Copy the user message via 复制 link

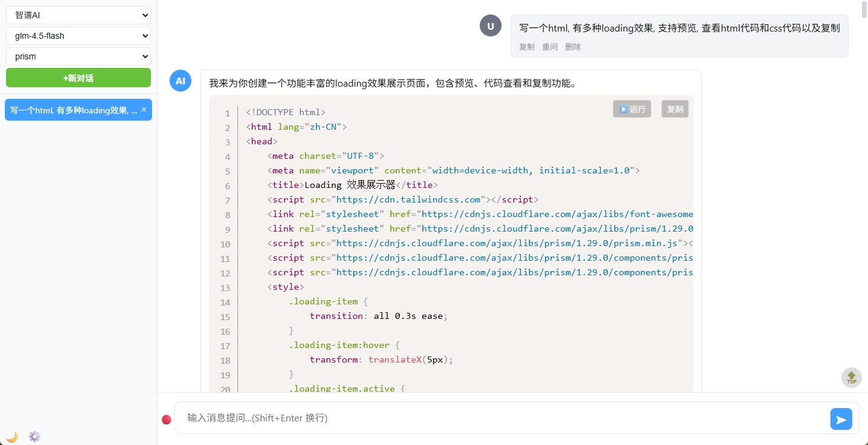527,47
